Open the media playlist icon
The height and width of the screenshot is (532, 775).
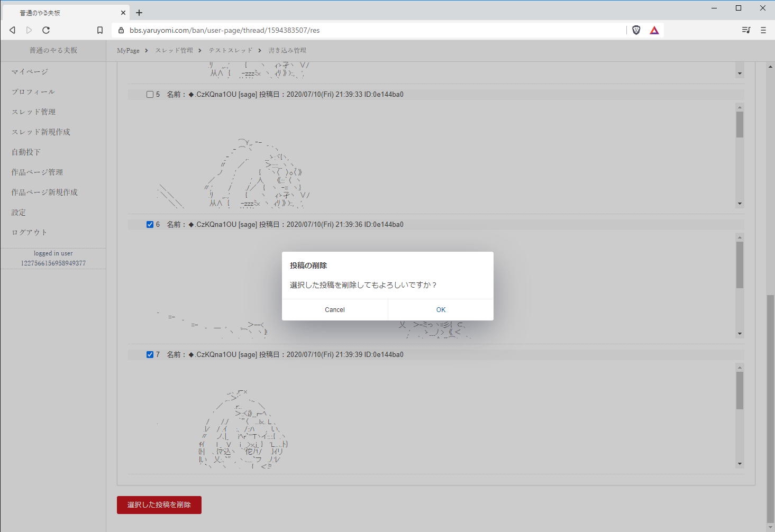746,30
